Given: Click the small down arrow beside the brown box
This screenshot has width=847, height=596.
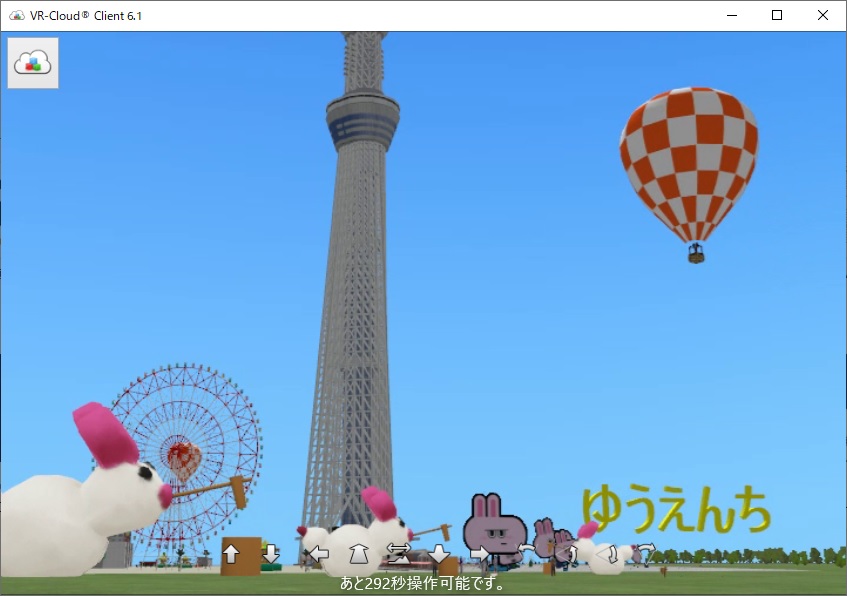Looking at the screenshot, I should tap(271, 554).
